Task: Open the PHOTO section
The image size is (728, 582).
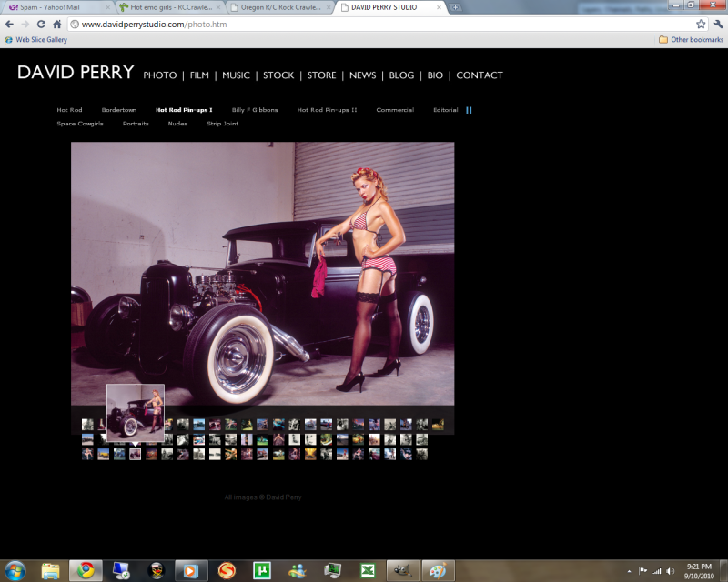Action: coord(160,75)
